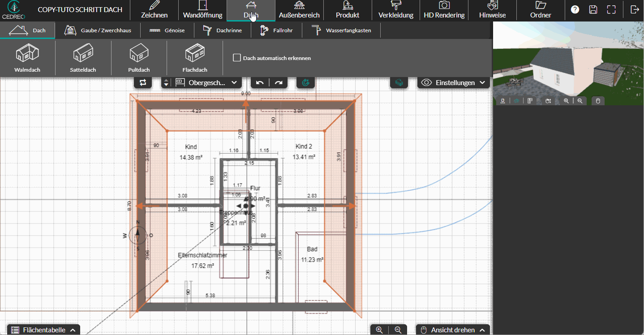
Task: Toggle the magnet snap tool
Action: tap(306, 82)
